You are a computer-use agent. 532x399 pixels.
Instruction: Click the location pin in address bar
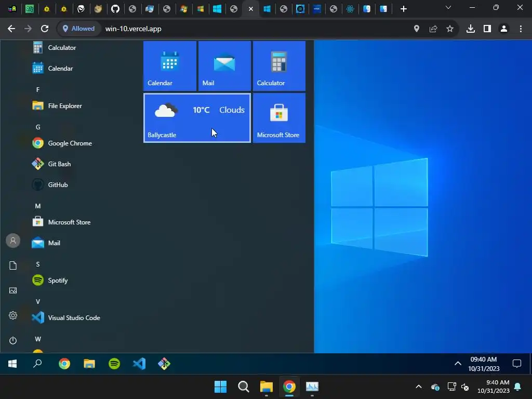pos(417,29)
